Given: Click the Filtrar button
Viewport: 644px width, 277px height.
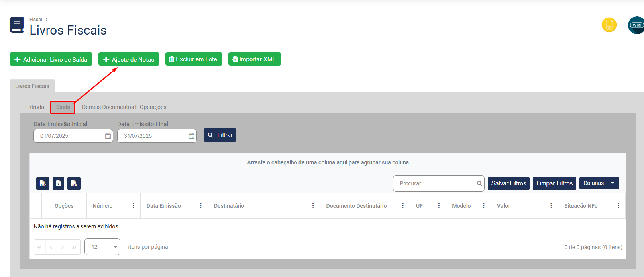Looking at the screenshot, I should (x=220, y=135).
